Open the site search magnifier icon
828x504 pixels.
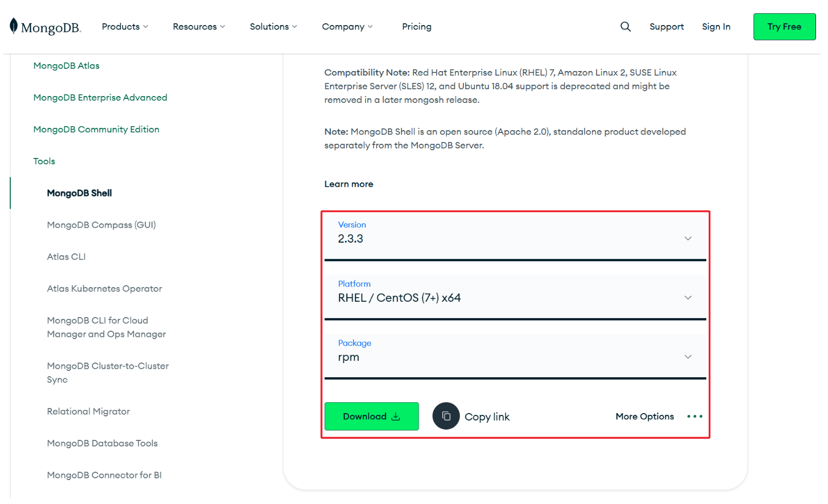pyautogui.click(x=626, y=27)
